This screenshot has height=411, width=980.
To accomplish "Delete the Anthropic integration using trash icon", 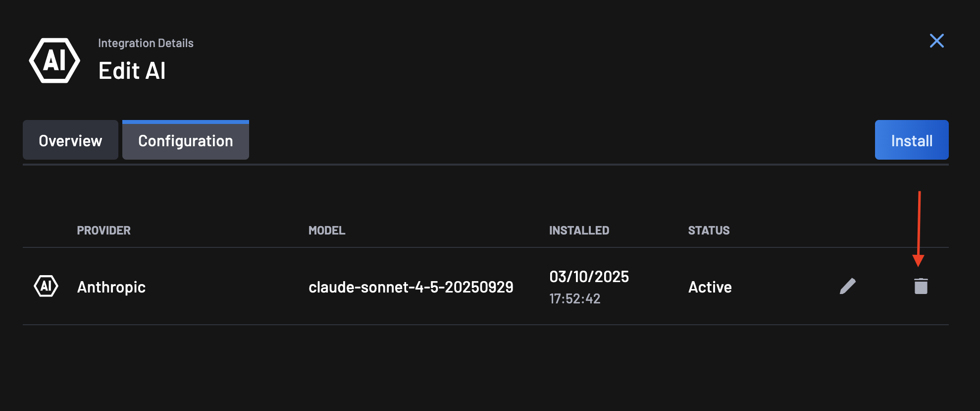I will pyautogui.click(x=921, y=287).
